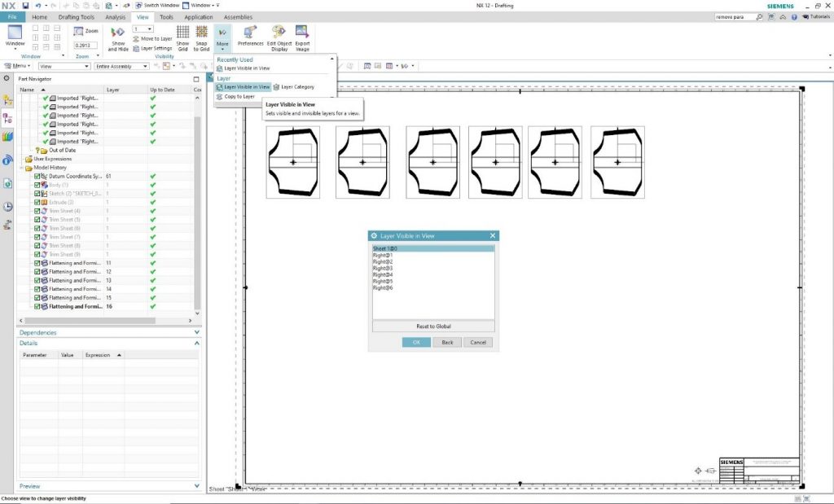Viewport: 834px width, 504px height.
Task: Uncheck the Datum Coordinate System checkbox
Action: (x=37, y=176)
